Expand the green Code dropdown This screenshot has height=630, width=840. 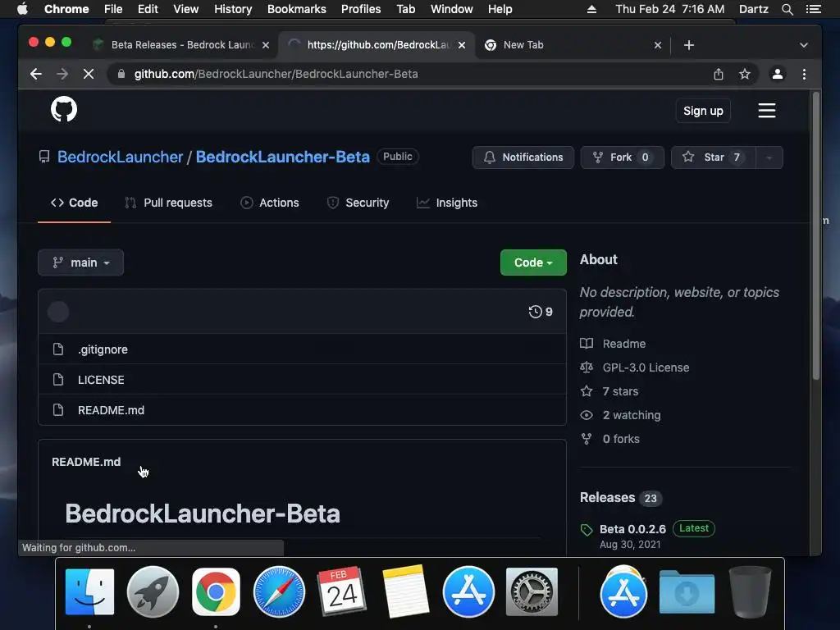(533, 262)
